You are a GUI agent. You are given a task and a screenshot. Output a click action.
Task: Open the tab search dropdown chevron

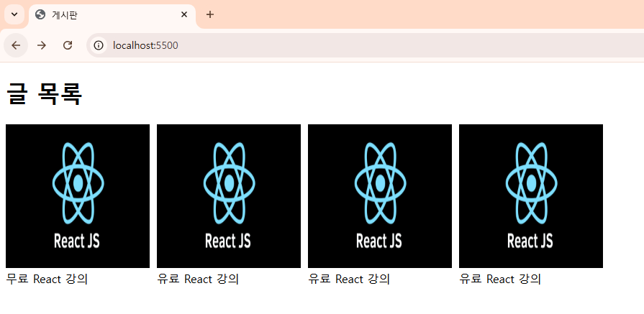click(14, 14)
